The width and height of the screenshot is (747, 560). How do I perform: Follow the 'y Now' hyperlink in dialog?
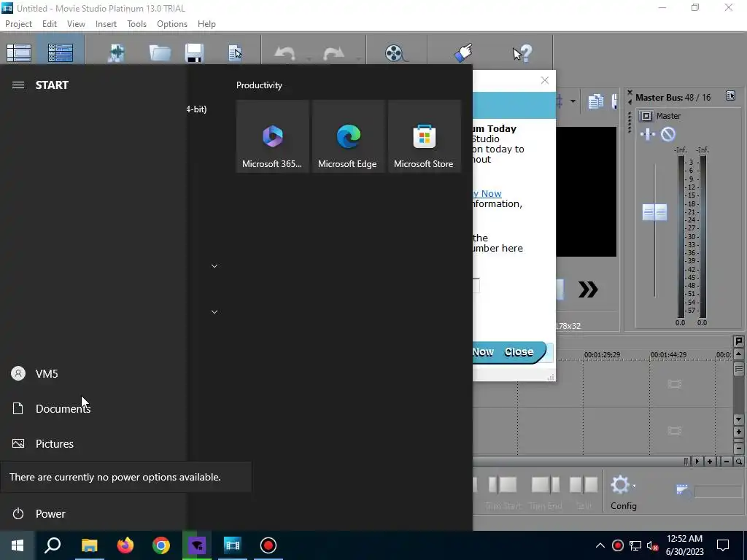[x=487, y=193]
